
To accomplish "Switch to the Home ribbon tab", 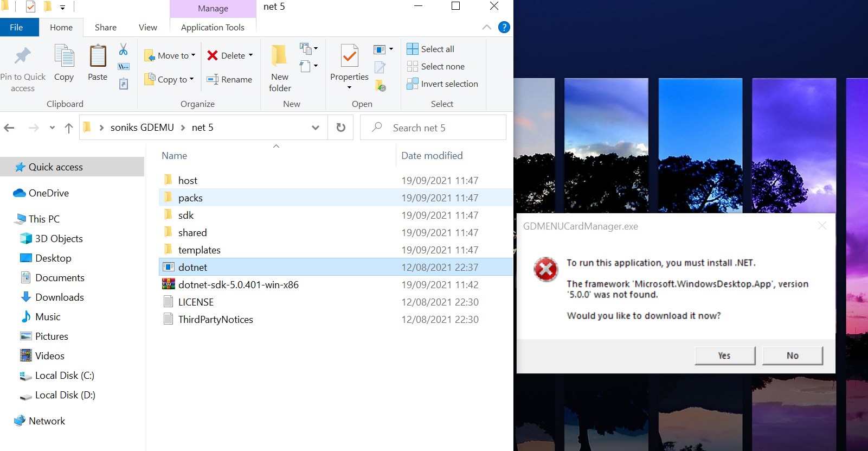I will [x=61, y=27].
